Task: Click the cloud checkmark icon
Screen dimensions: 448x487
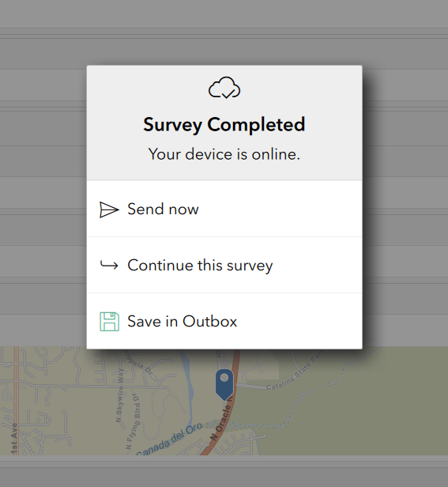Action: [224, 88]
